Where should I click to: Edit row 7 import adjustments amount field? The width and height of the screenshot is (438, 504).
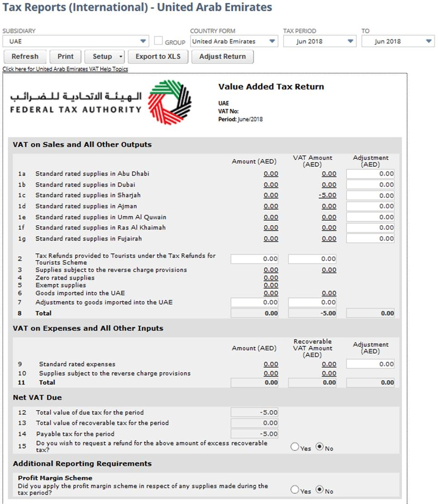tap(254, 302)
